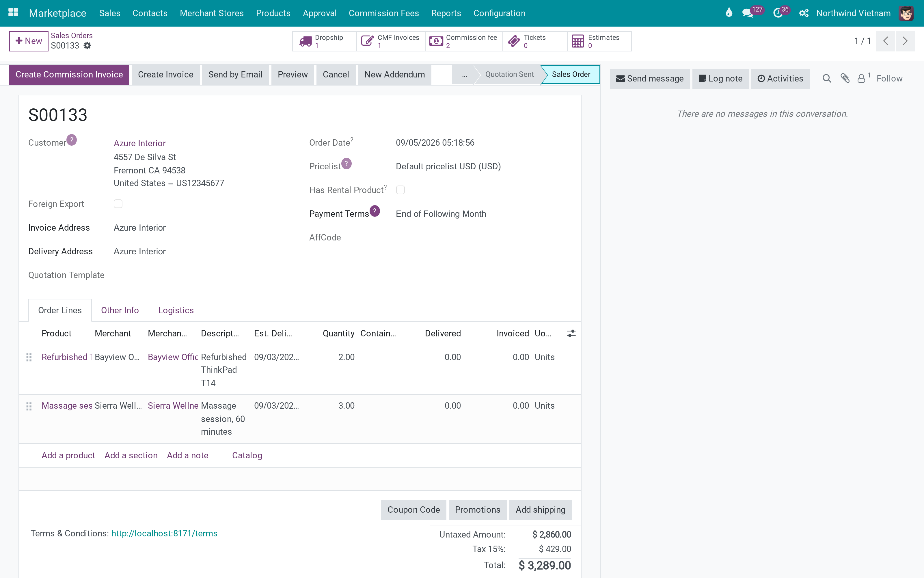This screenshot has height=578, width=924.
Task: Click Coupon Code button
Action: point(413,510)
